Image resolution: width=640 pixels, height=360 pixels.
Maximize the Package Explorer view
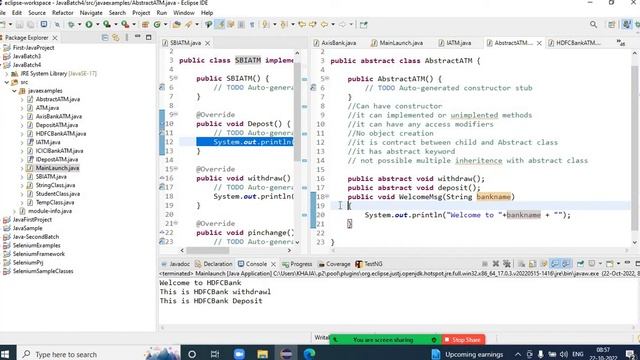click(149, 37)
